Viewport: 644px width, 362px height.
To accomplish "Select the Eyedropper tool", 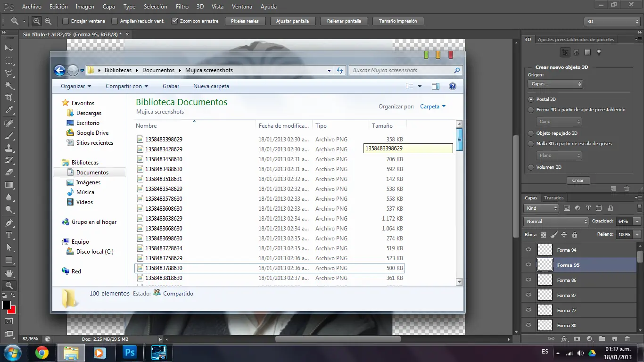I will [9, 110].
